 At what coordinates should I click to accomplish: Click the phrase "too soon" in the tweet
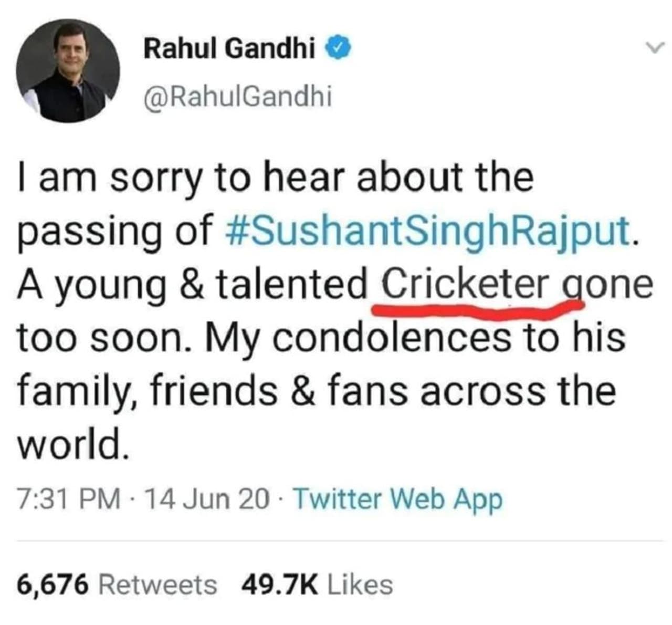click(101, 337)
